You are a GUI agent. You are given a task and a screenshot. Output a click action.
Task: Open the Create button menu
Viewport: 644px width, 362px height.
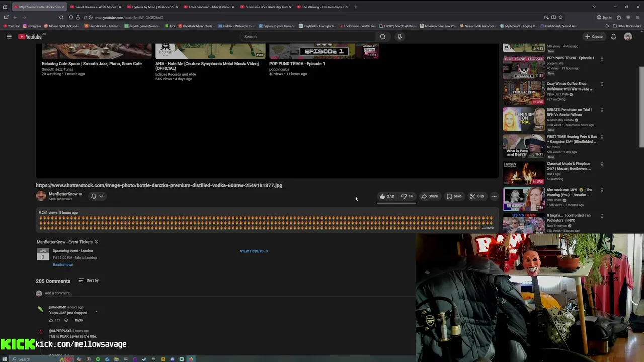point(594,37)
